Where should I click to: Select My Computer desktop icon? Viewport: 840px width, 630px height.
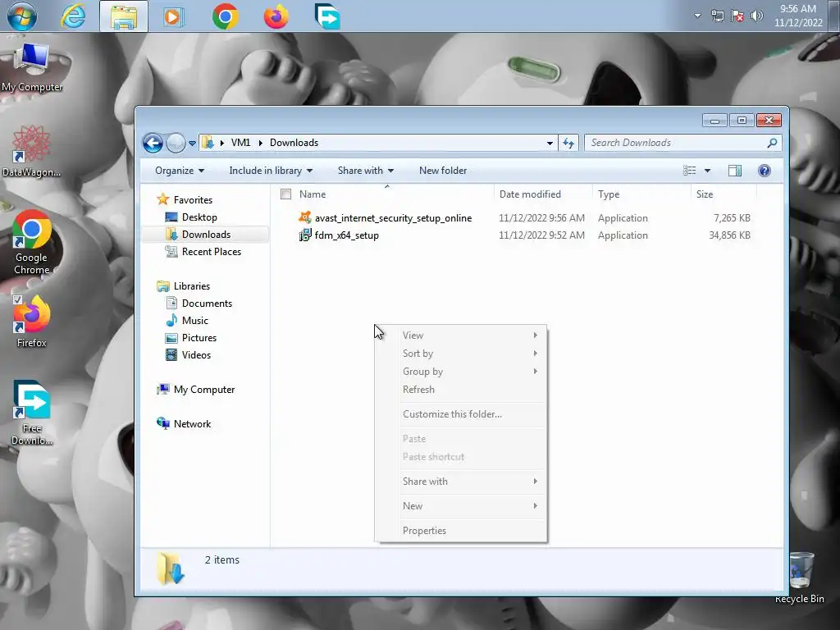pyautogui.click(x=32, y=68)
